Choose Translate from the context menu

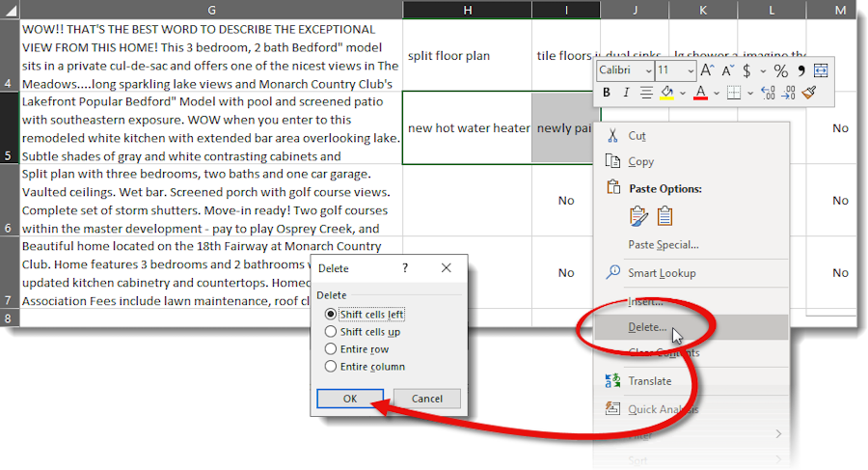coord(692,381)
